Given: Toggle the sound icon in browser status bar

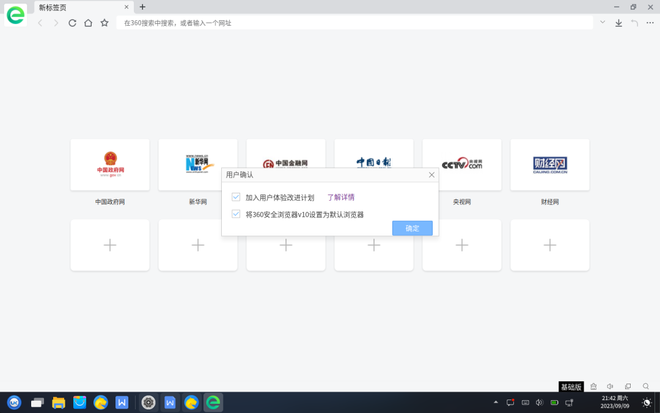Looking at the screenshot, I should pyautogui.click(x=610, y=387).
